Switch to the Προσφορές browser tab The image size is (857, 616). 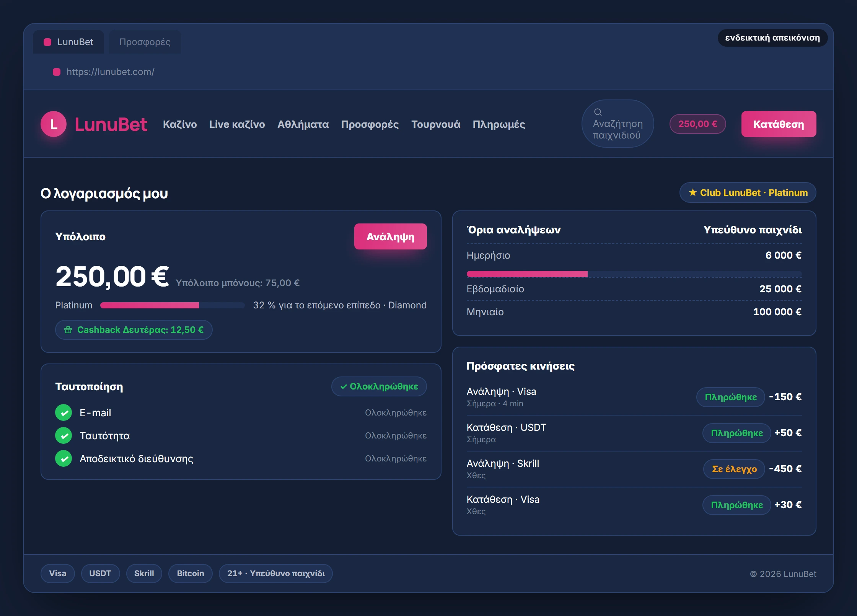145,42
